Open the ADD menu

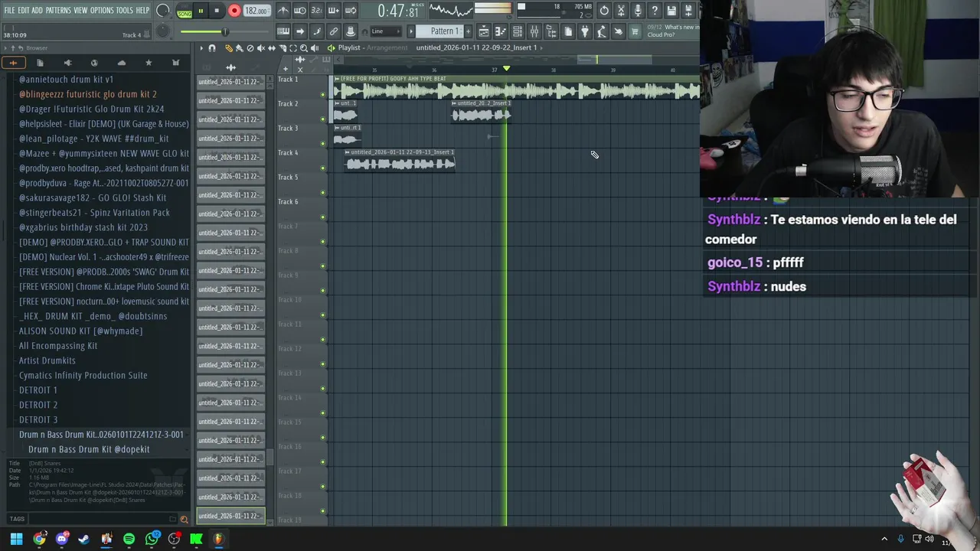(38, 11)
